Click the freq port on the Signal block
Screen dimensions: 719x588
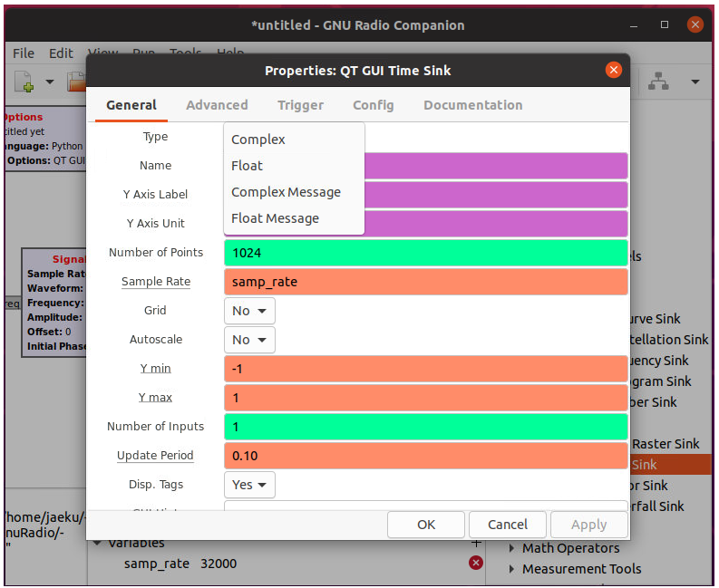point(13,304)
